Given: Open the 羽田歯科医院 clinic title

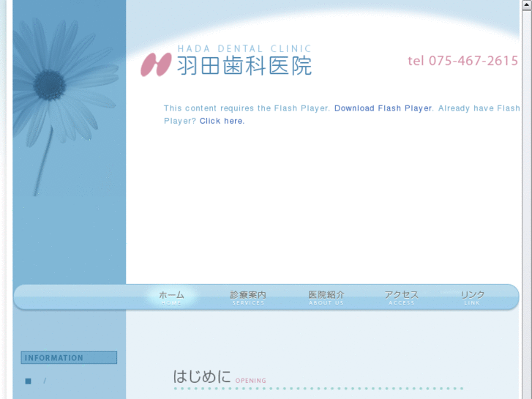Looking at the screenshot, I should [244, 66].
